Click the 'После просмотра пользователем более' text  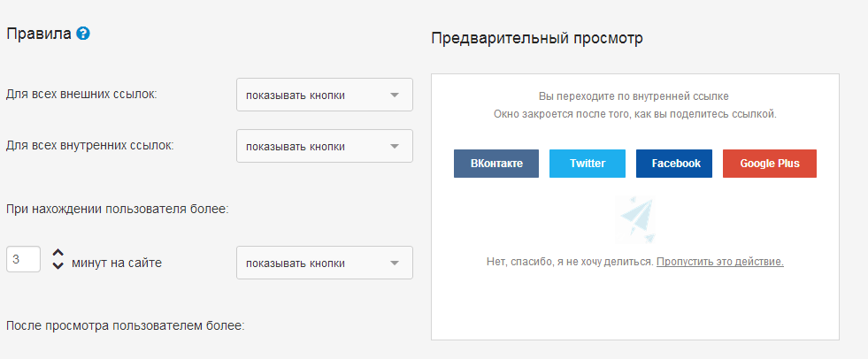125,325
